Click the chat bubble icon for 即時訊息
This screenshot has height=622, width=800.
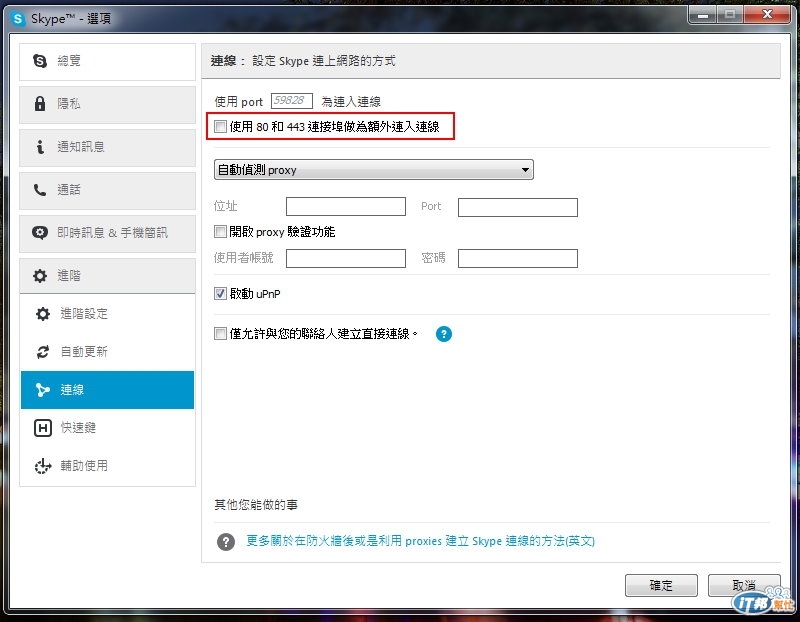[x=40, y=233]
